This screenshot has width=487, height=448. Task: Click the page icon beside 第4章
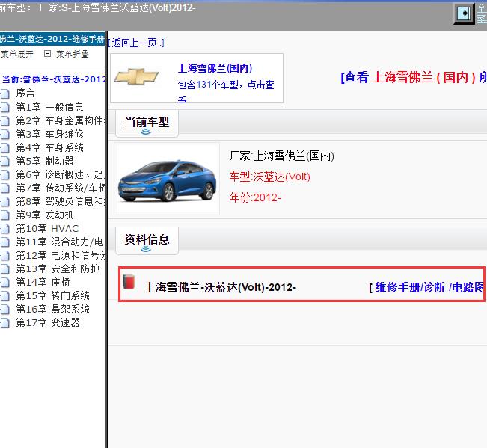click(5, 147)
